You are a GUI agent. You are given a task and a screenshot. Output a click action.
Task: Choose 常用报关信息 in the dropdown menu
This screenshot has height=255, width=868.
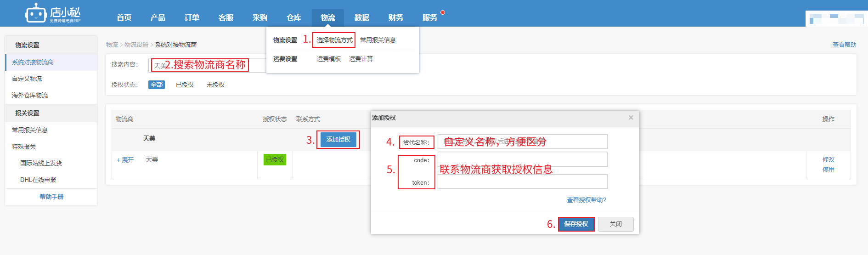[x=378, y=40]
